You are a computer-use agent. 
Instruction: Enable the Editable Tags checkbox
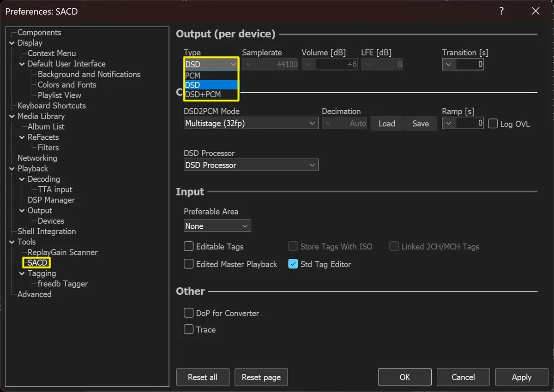(189, 246)
